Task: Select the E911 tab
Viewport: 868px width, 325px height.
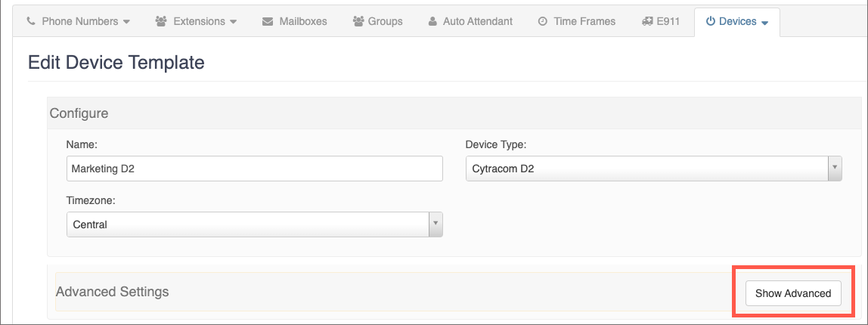Action: point(668,21)
